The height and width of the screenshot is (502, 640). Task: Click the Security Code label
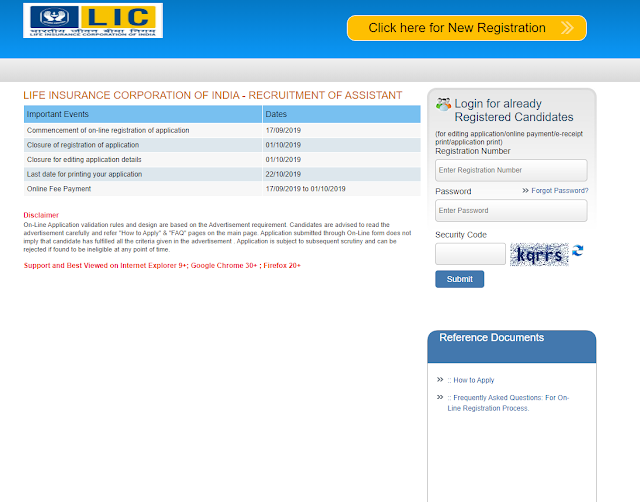(461, 235)
